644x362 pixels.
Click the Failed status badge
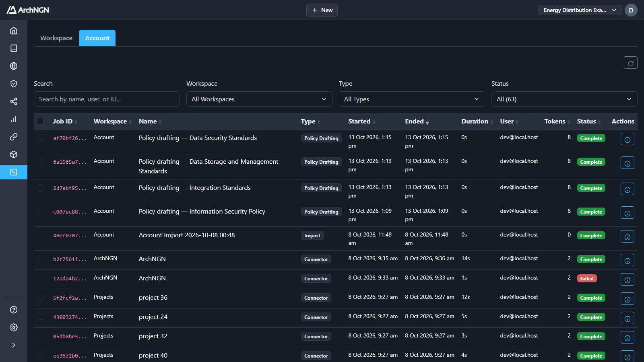(587, 278)
